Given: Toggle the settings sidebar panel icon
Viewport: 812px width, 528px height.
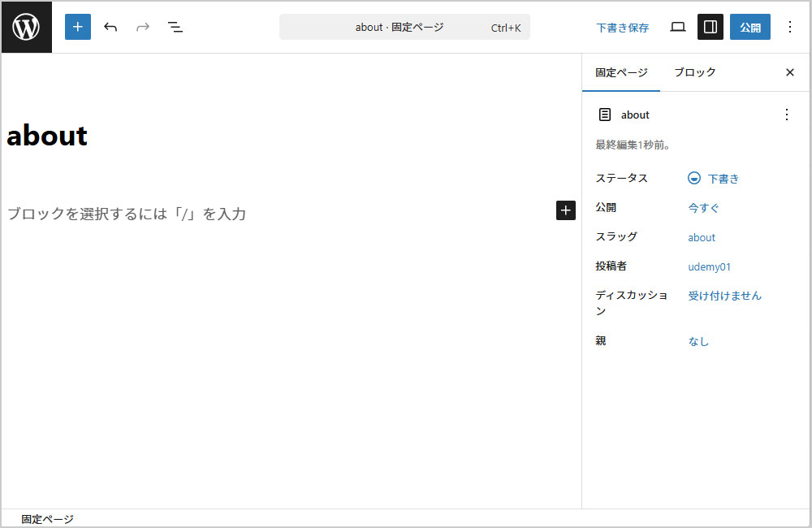Looking at the screenshot, I should [x=710, y=27].
